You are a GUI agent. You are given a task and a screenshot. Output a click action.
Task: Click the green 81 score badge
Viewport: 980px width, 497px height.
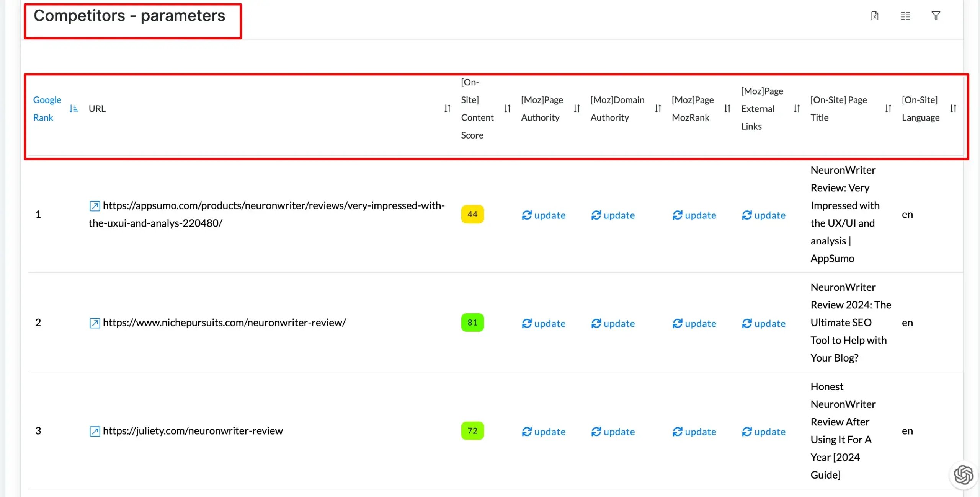coord(472,323)
